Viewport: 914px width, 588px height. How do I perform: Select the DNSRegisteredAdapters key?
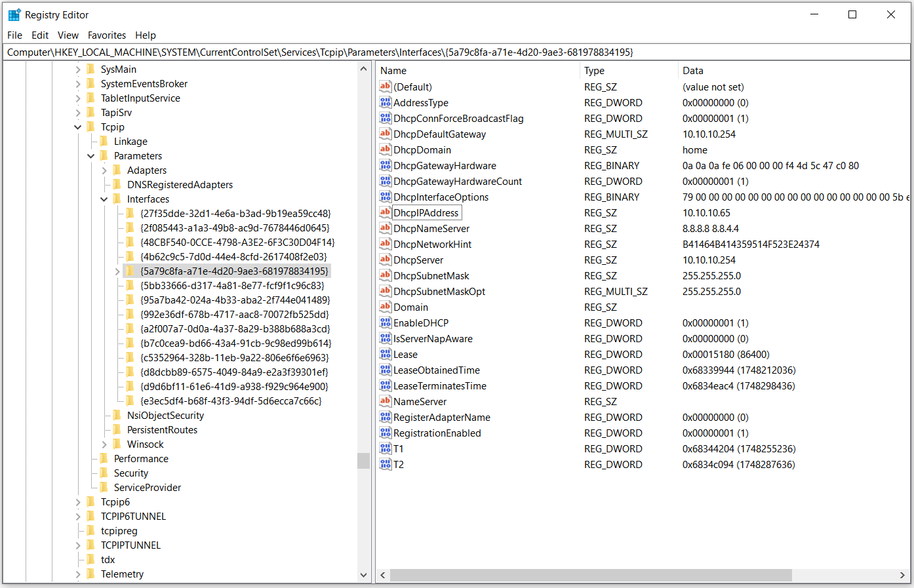180,184
